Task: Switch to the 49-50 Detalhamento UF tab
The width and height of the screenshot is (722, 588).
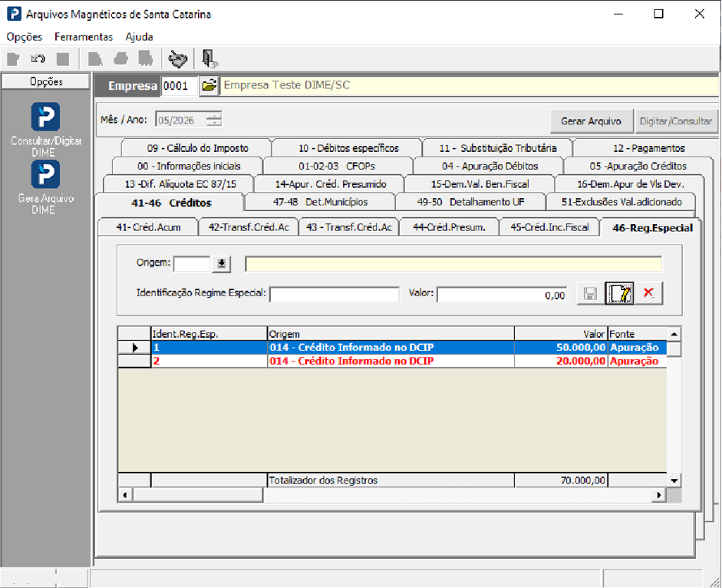Action: point(470,202)
